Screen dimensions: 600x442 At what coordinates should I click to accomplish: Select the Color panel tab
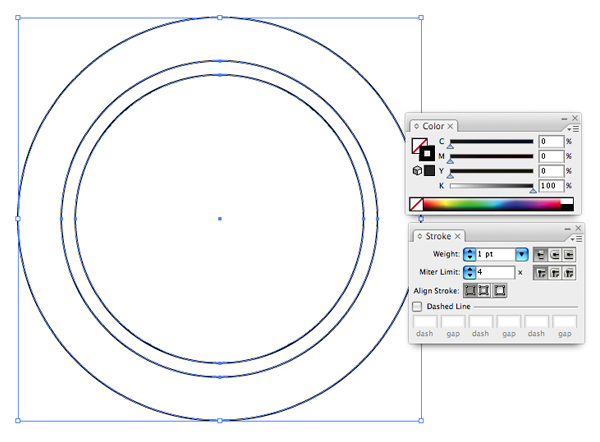433,126
